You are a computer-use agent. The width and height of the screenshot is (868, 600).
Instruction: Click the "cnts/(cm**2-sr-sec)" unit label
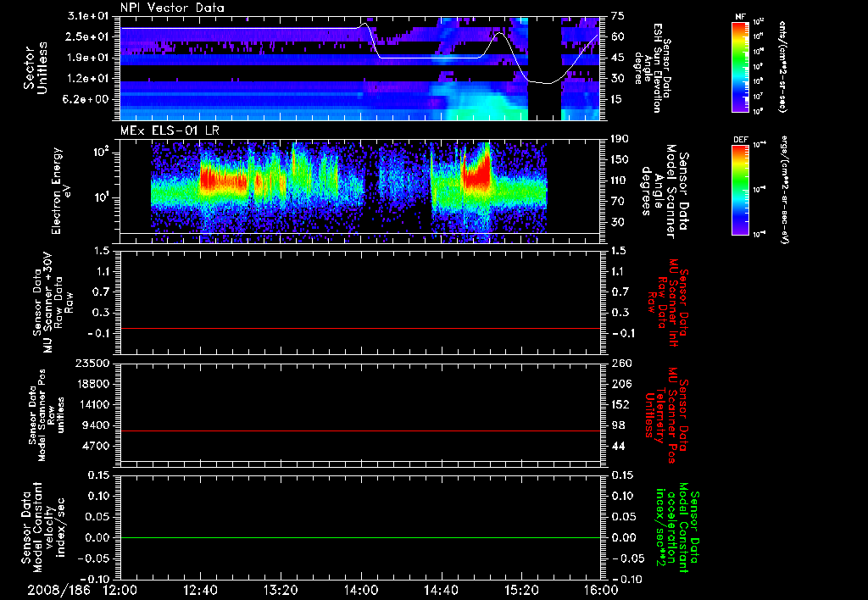[782, 66]
